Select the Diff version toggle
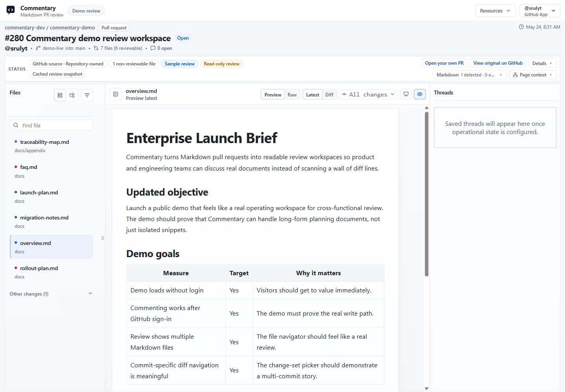Image resolution: width=565 pixels, height=392 pixels. tap(330, 94)
